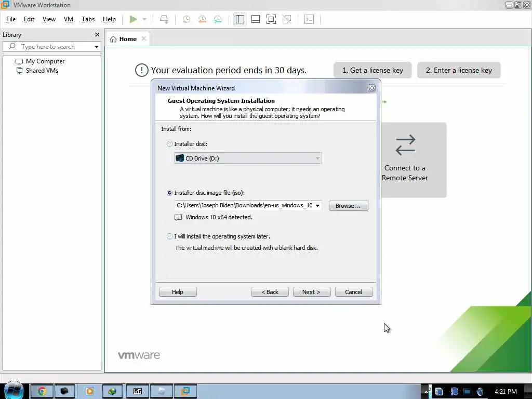
Task: Open the VM menu
Action: coord(69,19)
